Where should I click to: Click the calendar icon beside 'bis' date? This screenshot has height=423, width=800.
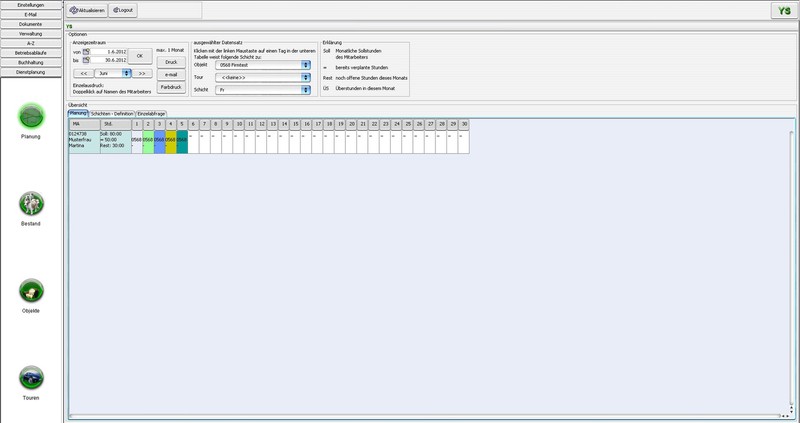click(86, 60)
